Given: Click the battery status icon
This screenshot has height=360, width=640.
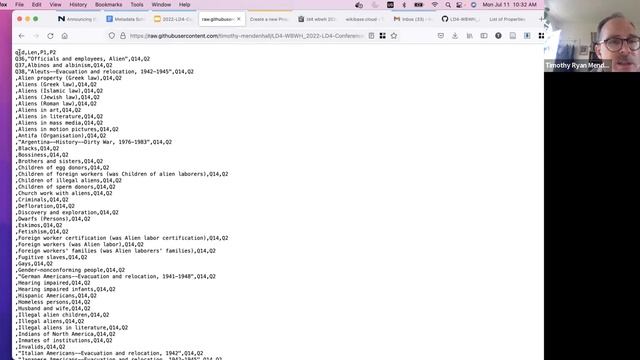Looking at the screenshot, I should click(418, 4).
